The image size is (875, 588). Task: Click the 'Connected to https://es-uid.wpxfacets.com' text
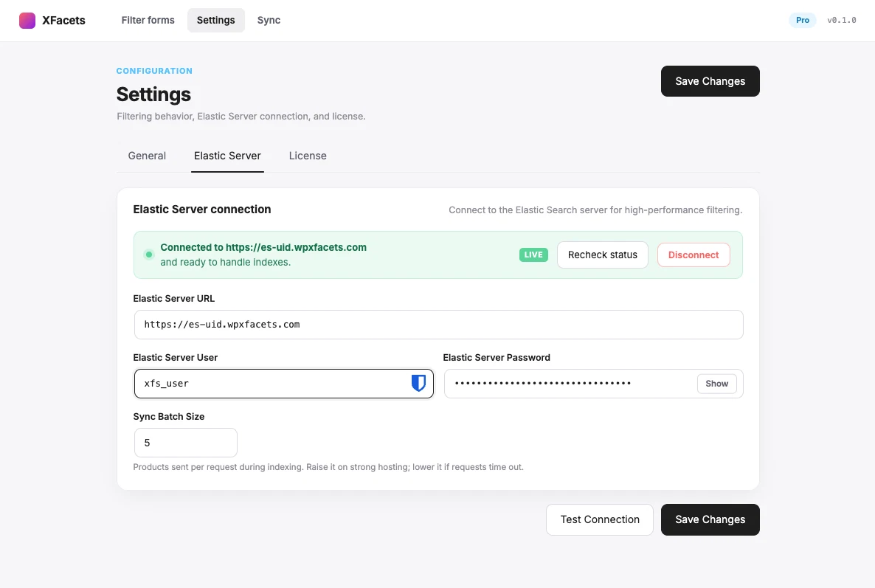coord(263,247)
